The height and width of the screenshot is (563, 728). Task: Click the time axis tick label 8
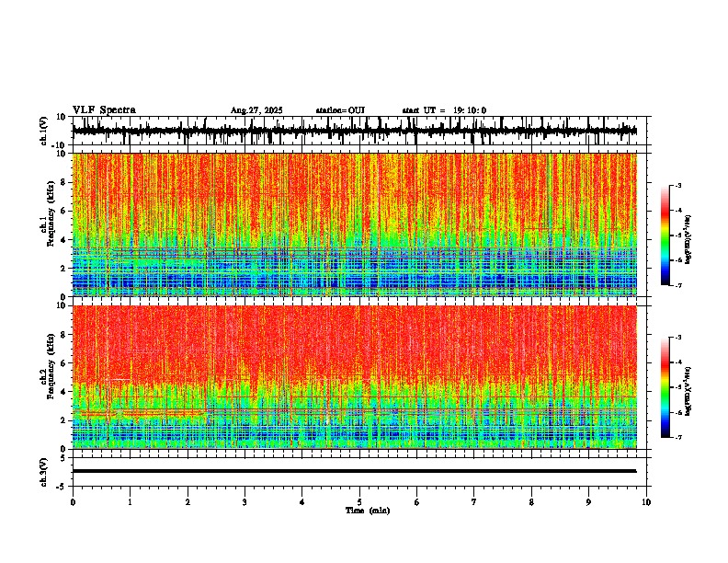(531, 502)
